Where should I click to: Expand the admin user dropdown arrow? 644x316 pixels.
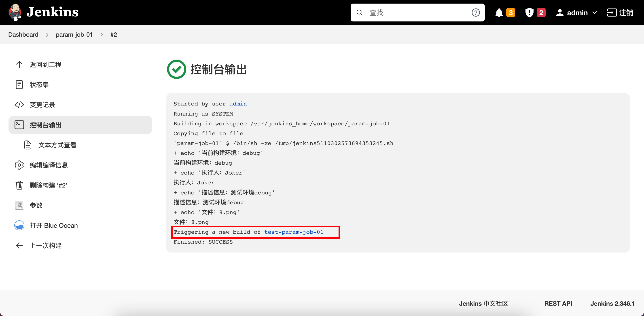click(x=595, y=13)
